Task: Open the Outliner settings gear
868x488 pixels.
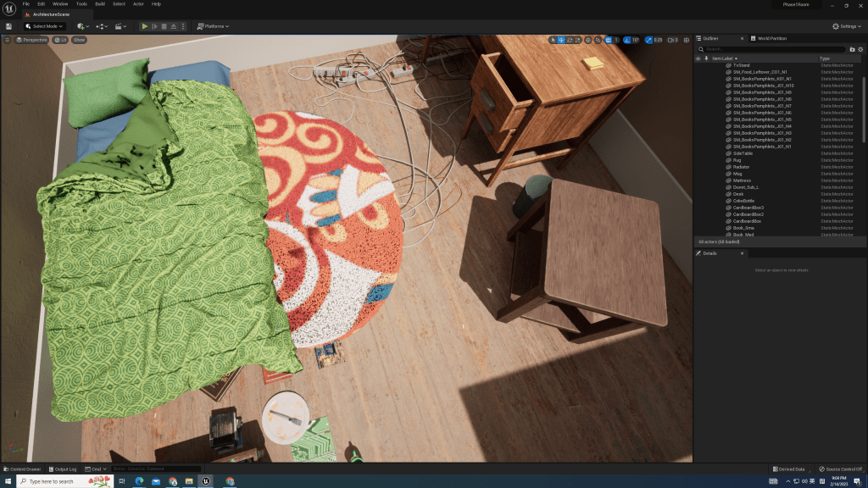Action: pos(860,49)
